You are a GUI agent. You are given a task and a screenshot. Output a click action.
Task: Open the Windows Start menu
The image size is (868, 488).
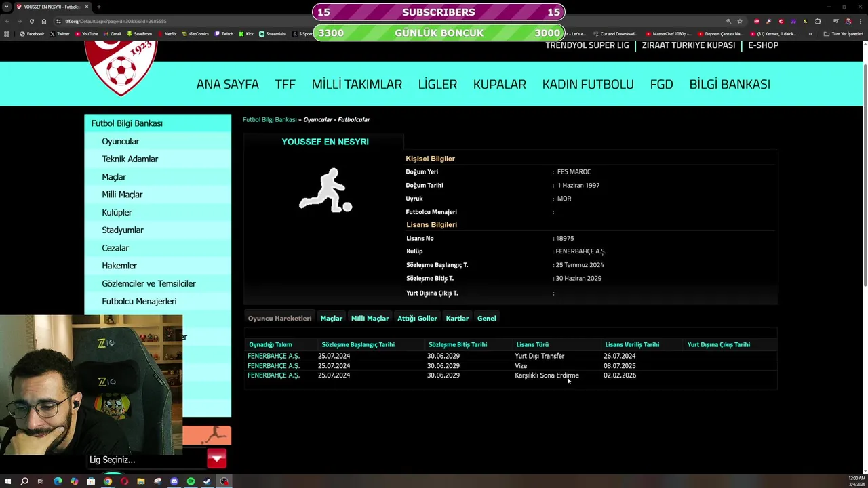click(8, 481)
